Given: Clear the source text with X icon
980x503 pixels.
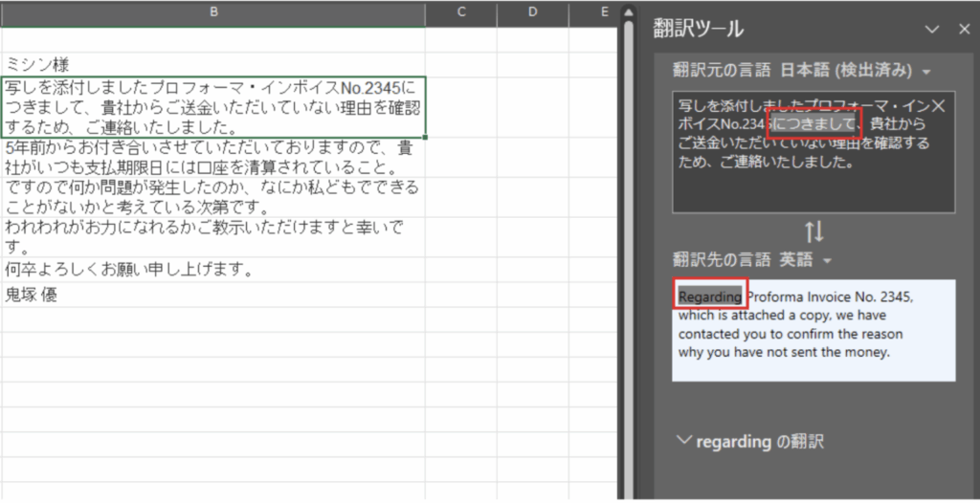Looking at the screenshot, I should (x=939, y=105).
